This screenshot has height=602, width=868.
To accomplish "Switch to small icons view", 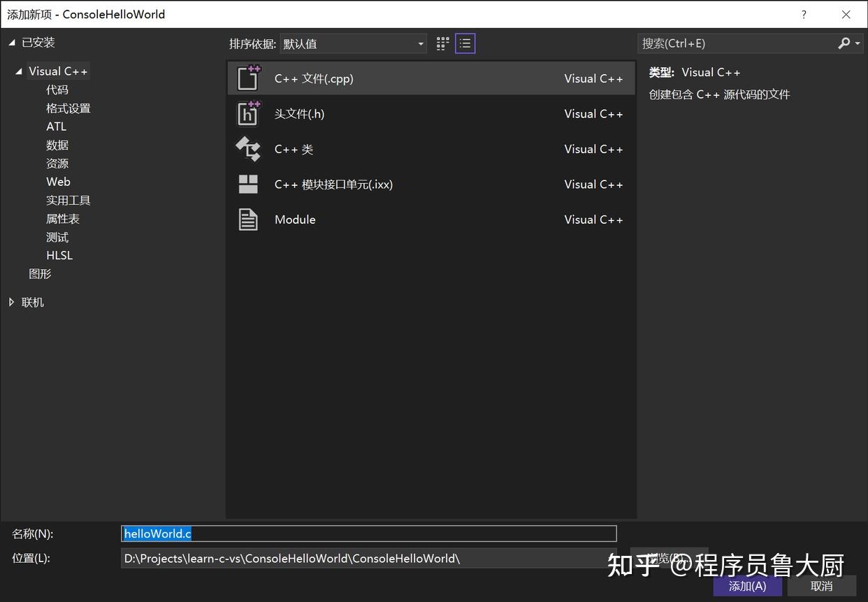I will coord(442,43).
